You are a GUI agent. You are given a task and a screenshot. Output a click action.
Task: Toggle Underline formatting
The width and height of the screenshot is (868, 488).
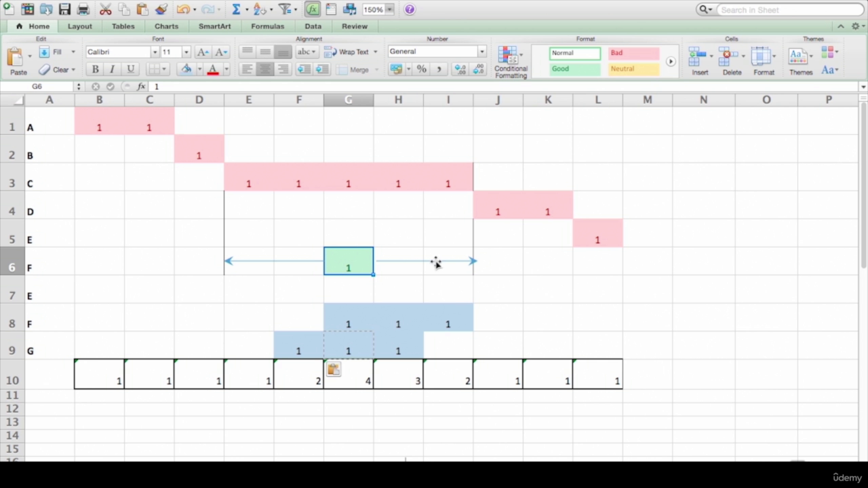click(x=130, y=69)
